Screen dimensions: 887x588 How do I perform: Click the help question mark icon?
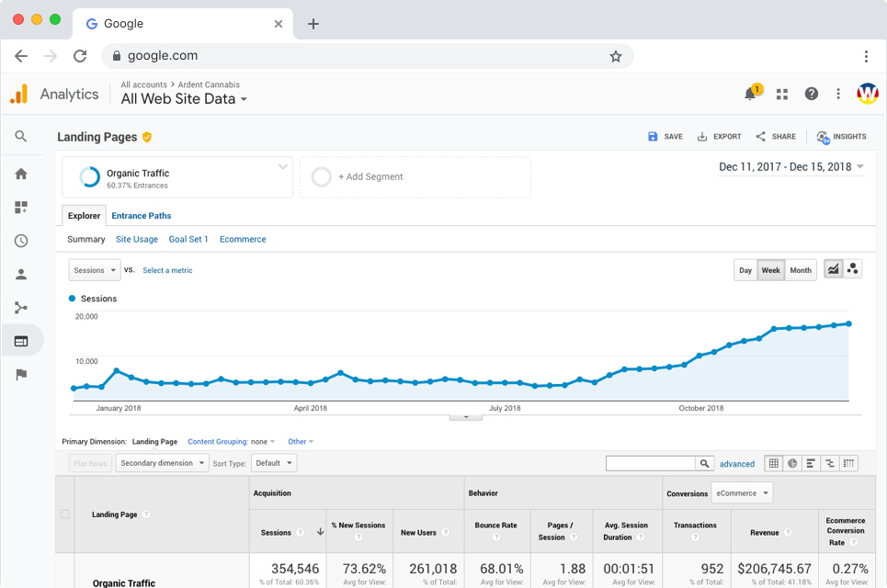[x=811, y=94]
